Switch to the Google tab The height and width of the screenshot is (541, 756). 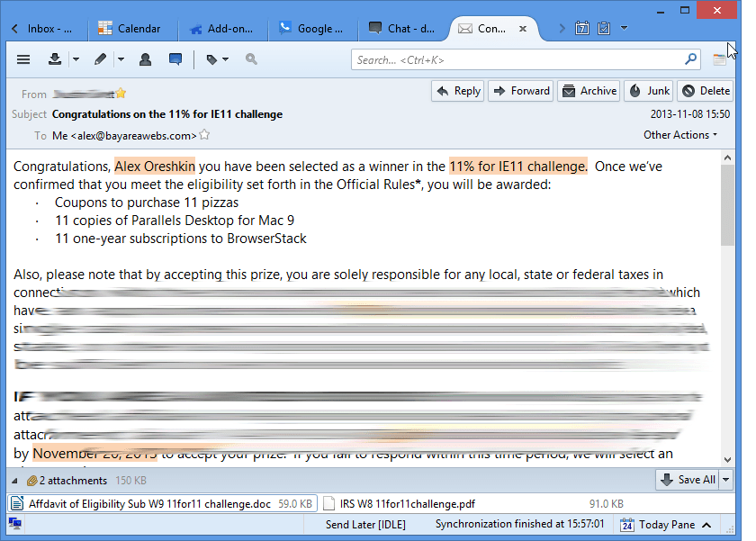pyautogui.click(x=312, y=29)
